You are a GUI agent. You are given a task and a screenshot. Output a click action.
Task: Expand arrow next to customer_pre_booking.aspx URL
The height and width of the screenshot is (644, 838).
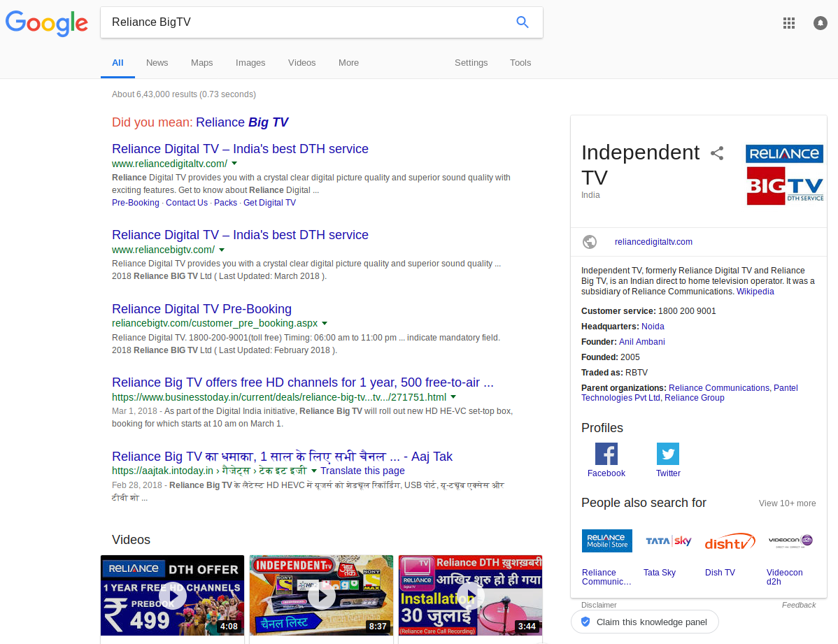point(325,323)
